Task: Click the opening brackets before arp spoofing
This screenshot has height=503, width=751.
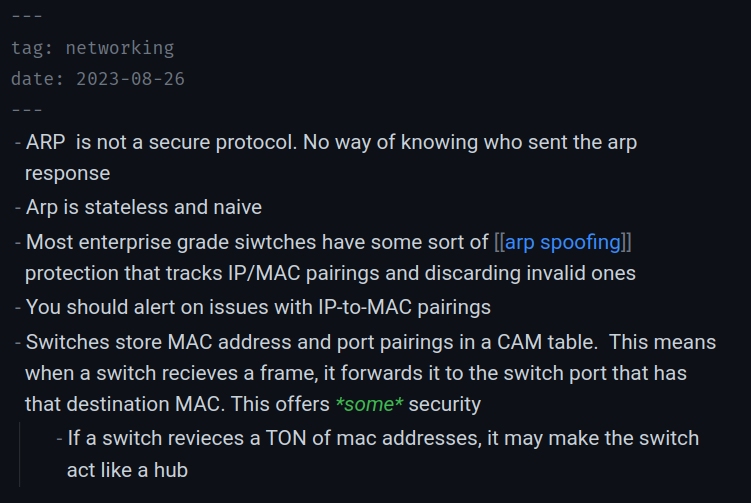Action: [x=499, y=241]
